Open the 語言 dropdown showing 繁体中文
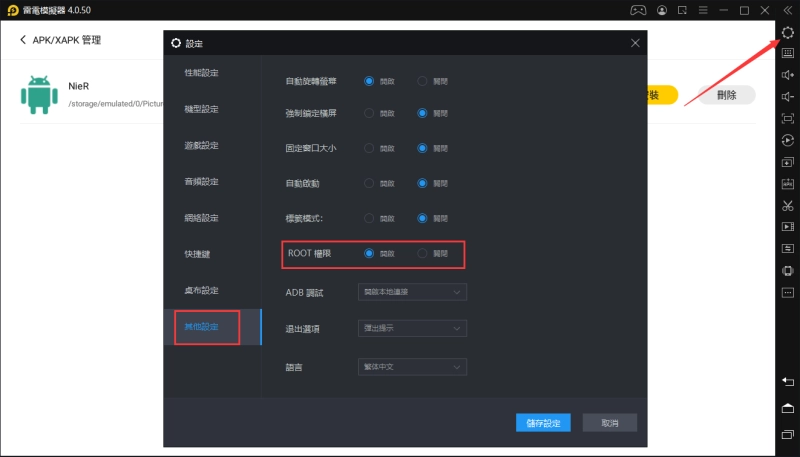Screen dimensions: 800x457 point(412,367)
